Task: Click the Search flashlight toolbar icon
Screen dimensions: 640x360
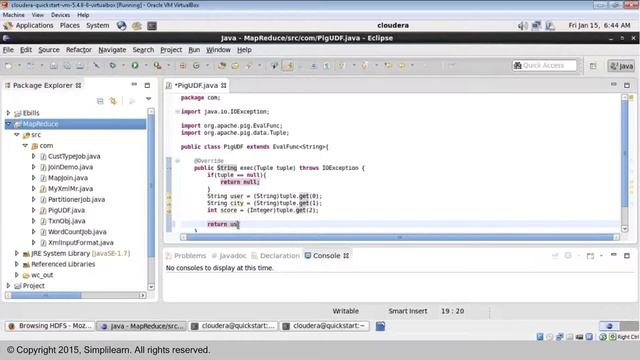Action: [248, 65]
